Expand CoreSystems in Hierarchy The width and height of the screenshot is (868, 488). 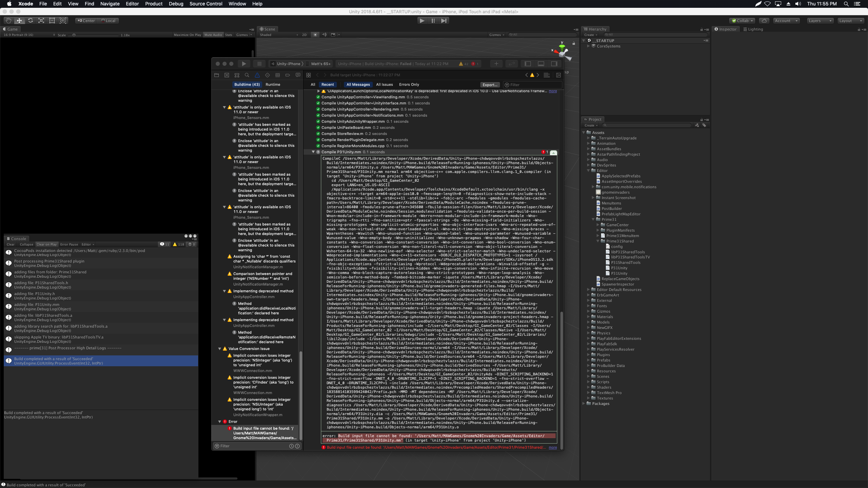coord(589,46)
